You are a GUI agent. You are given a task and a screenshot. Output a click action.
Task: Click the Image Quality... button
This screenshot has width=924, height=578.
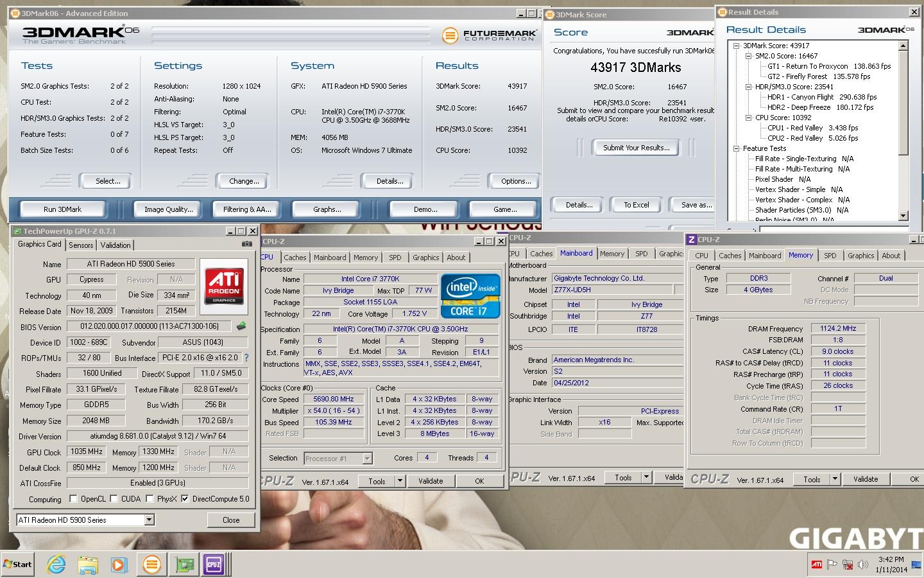[x=169, y=209]
